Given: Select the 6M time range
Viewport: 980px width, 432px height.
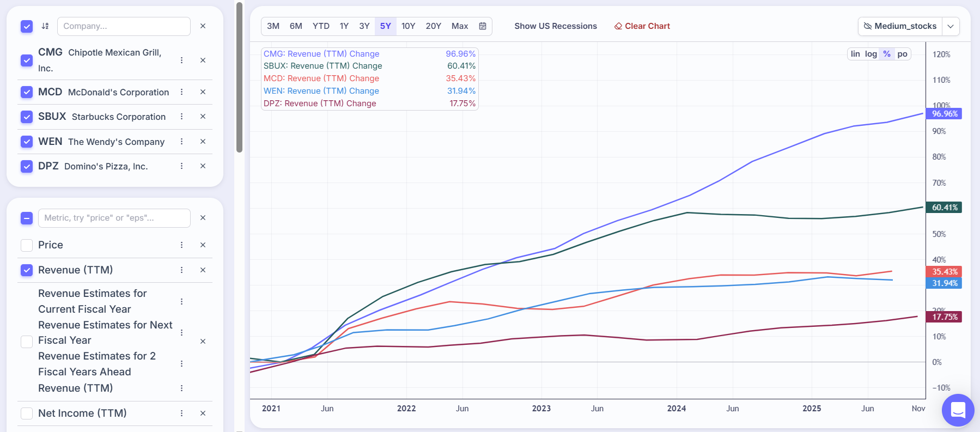Looking at the screenshot, I should [x=296, y=26].
